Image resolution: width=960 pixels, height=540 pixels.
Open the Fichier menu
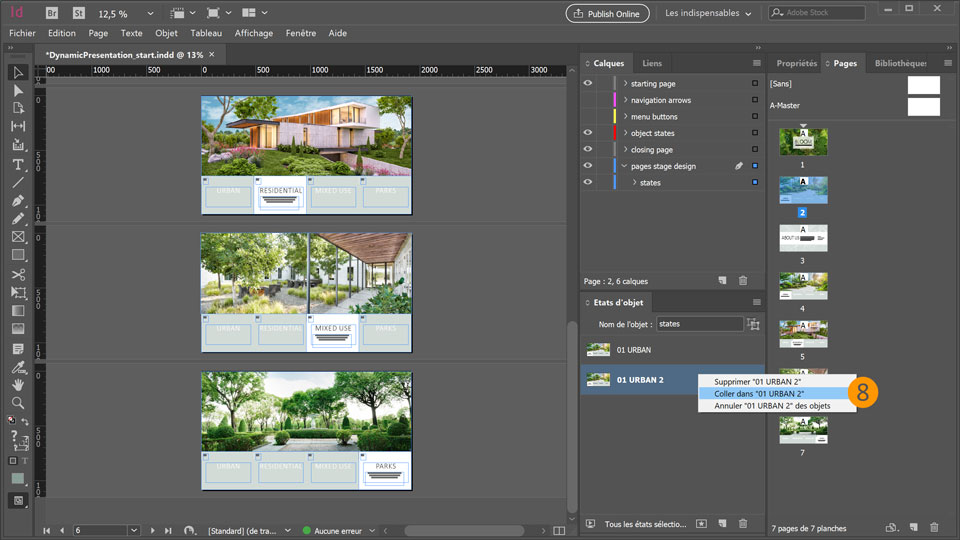(22, 33)
